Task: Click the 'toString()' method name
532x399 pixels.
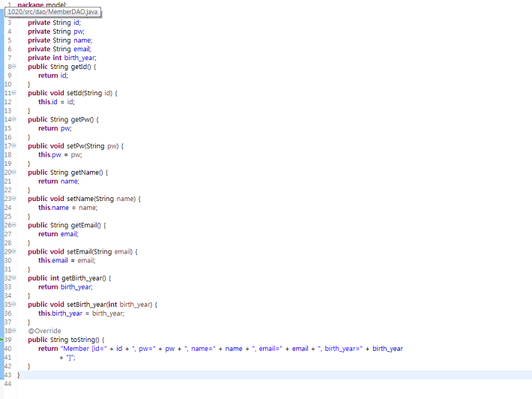Action: click(85, 340)
